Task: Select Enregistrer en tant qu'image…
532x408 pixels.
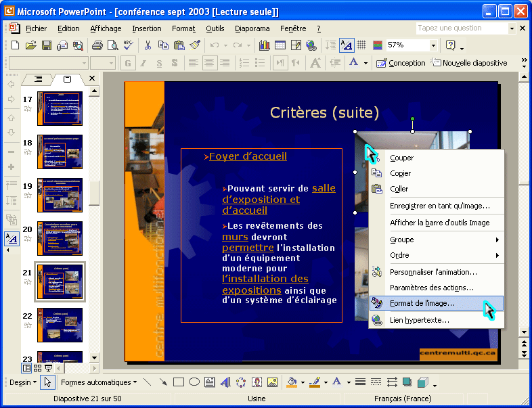Action: pos(437,206)
